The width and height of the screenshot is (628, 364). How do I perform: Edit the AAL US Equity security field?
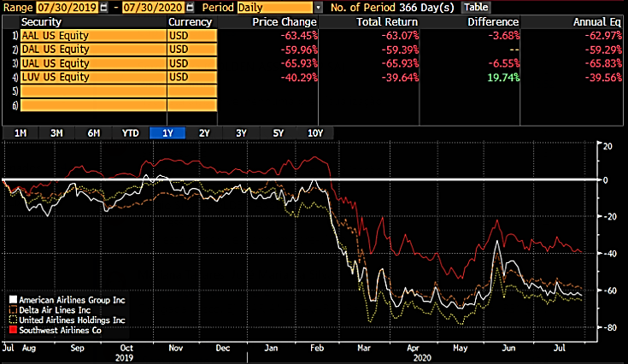point(93,36)
